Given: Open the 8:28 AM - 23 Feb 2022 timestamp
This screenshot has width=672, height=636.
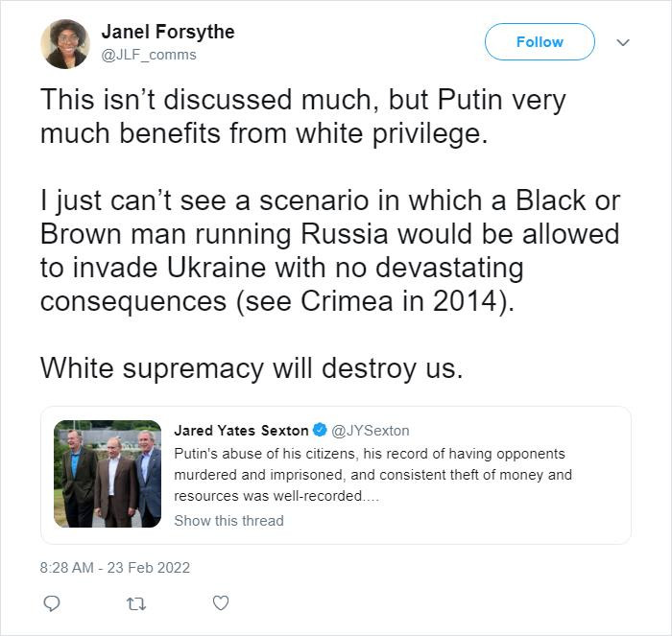Looking at the screenshot, I should pos(115,568).
